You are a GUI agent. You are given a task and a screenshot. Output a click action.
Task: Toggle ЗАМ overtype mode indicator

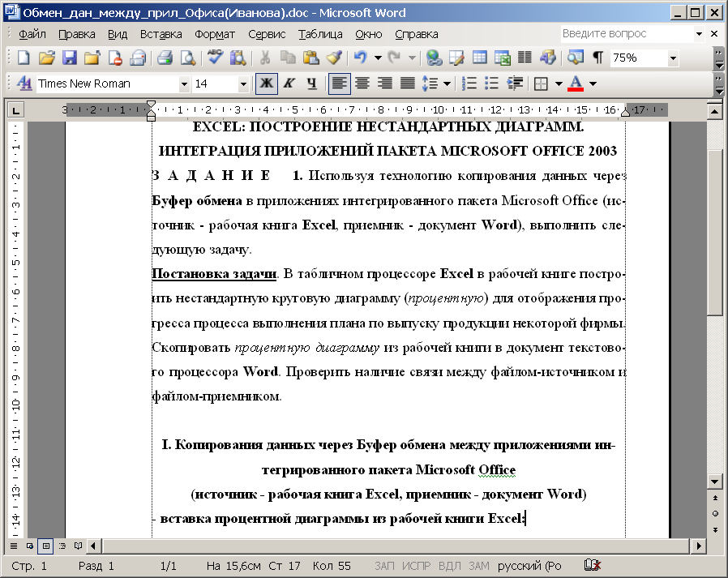click(478, 566)
